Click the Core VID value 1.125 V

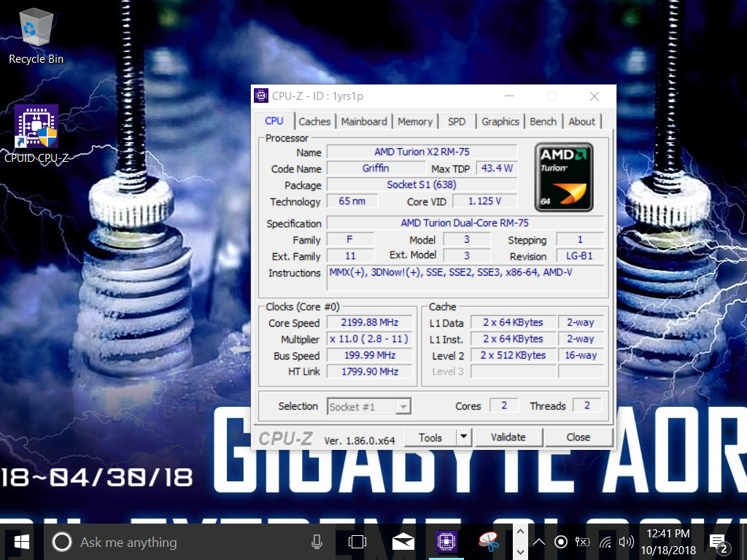point(484,201)
